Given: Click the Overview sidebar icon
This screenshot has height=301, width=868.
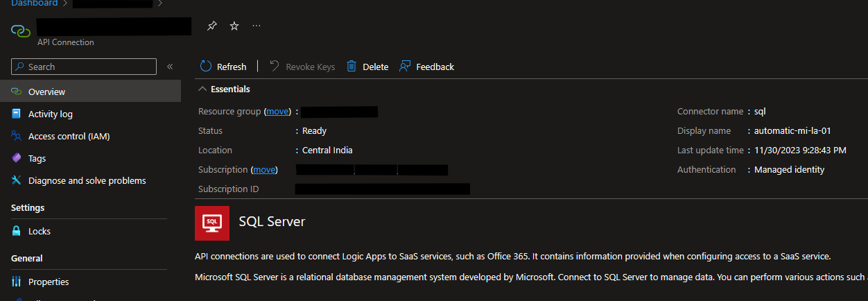Looking at the screenshot, I should (x=17, y=92).
